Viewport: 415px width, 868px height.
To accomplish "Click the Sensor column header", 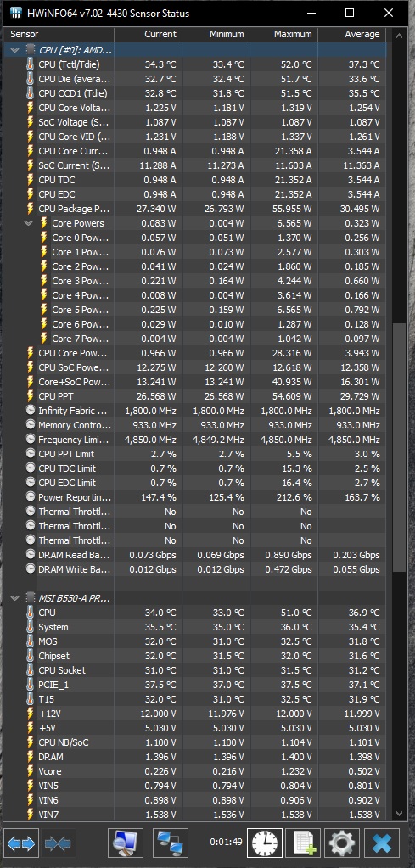I will tap(59, 34).
